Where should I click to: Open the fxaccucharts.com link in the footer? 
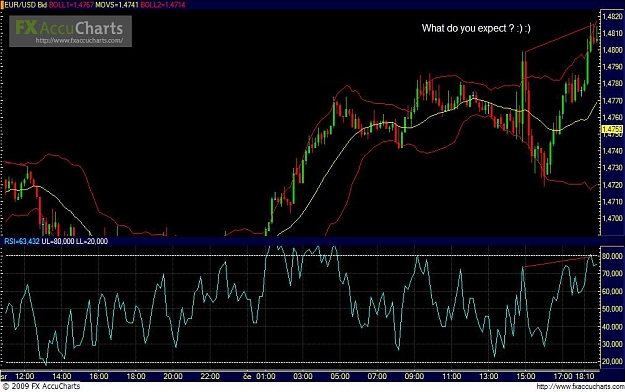click(580, 386)
